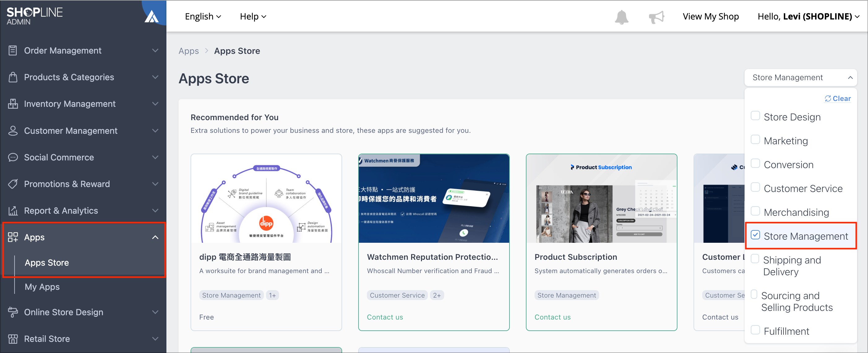Viewport: 868px width, 353px height.
Task: Click Contact us on Watchmen card
Action: click(x=385, y=317)
